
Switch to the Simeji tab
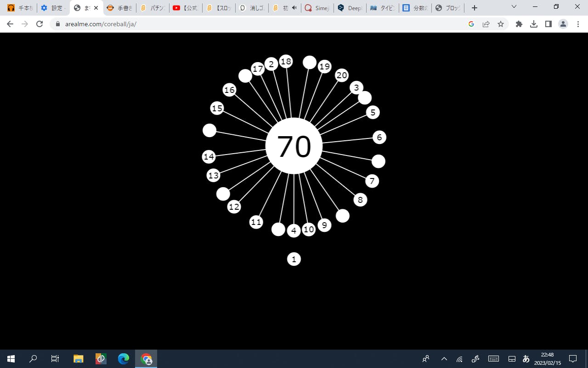tap(317, 8)
